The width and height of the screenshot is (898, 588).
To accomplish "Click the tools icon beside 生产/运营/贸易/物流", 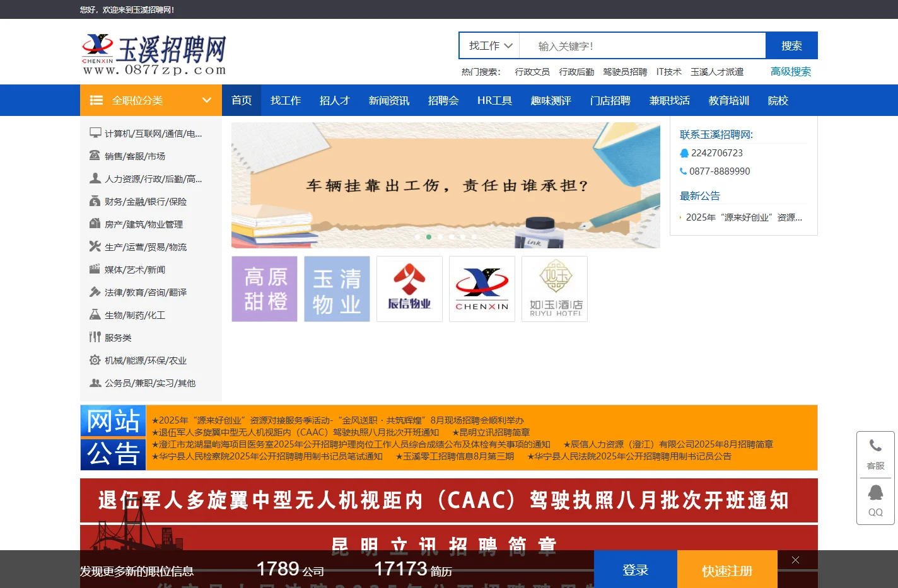I will tap(95, 246).
